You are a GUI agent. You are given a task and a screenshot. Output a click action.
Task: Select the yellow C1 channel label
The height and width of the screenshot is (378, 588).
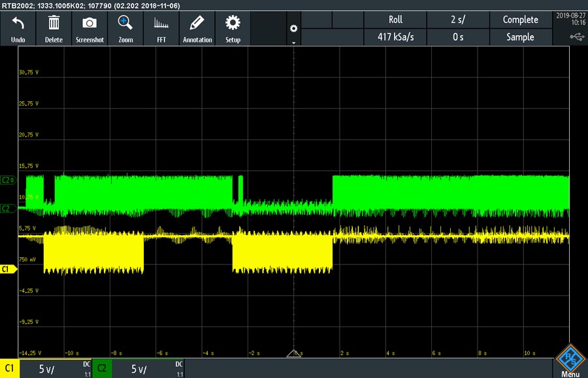click(x=9, y=368)
